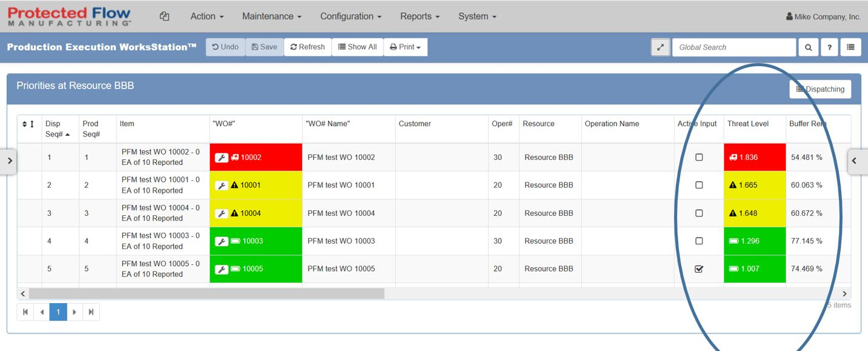868x351 pixels.
Task: Click the Show All button
Action: tap(357, 47)
